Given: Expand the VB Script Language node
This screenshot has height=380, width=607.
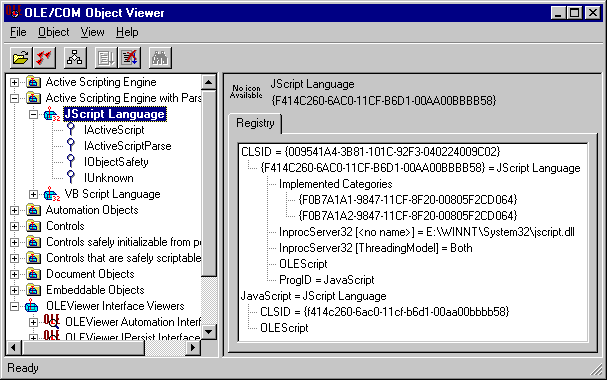Looking at the screenshot, I should pos(34,194).
